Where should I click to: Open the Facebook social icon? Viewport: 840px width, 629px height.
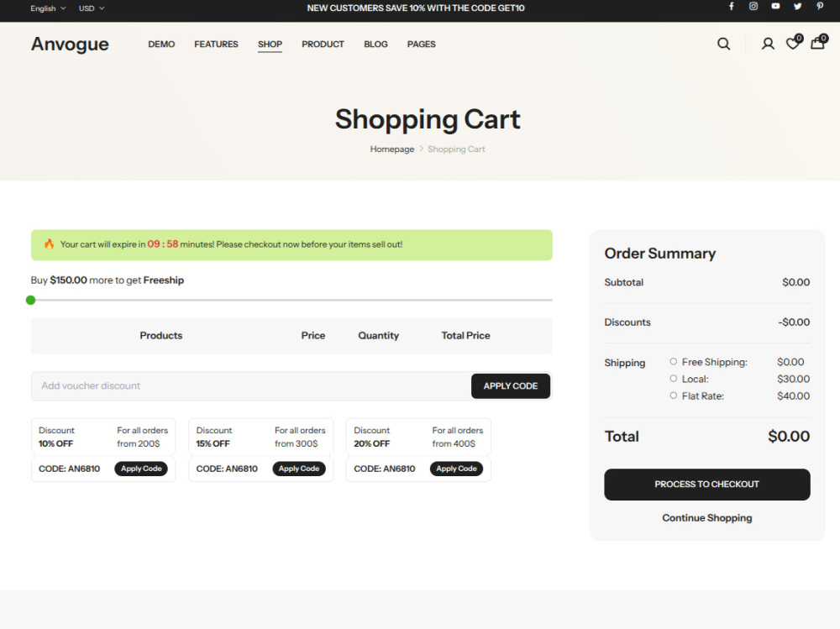click(x=732, y=7)
